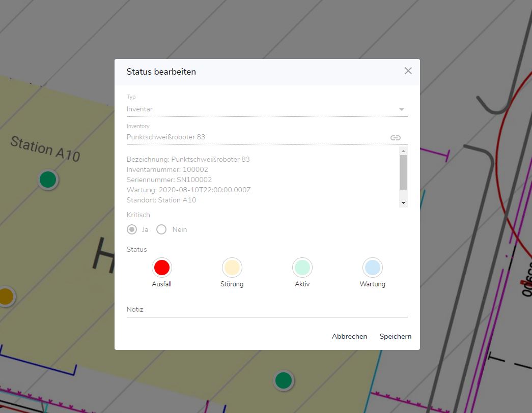Select the green marker below the dialog
Viewport: 532px width, 413px height.
283,380
